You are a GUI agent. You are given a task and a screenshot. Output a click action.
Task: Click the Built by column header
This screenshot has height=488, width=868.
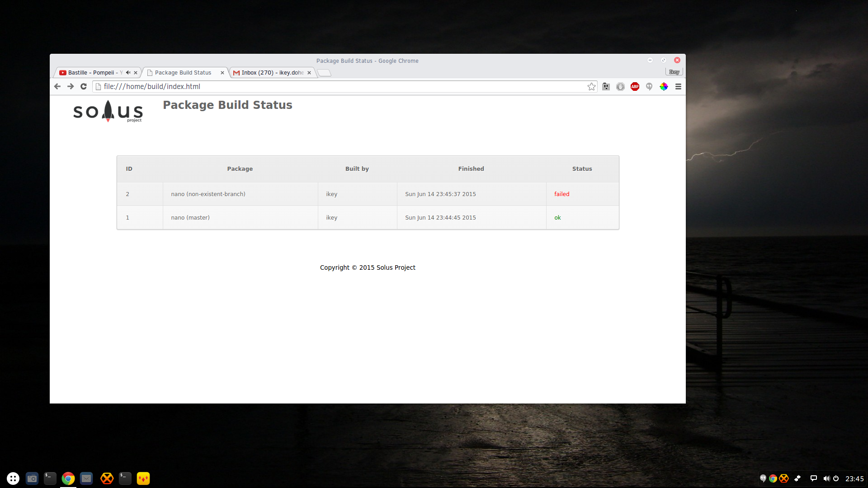[357, 169]
